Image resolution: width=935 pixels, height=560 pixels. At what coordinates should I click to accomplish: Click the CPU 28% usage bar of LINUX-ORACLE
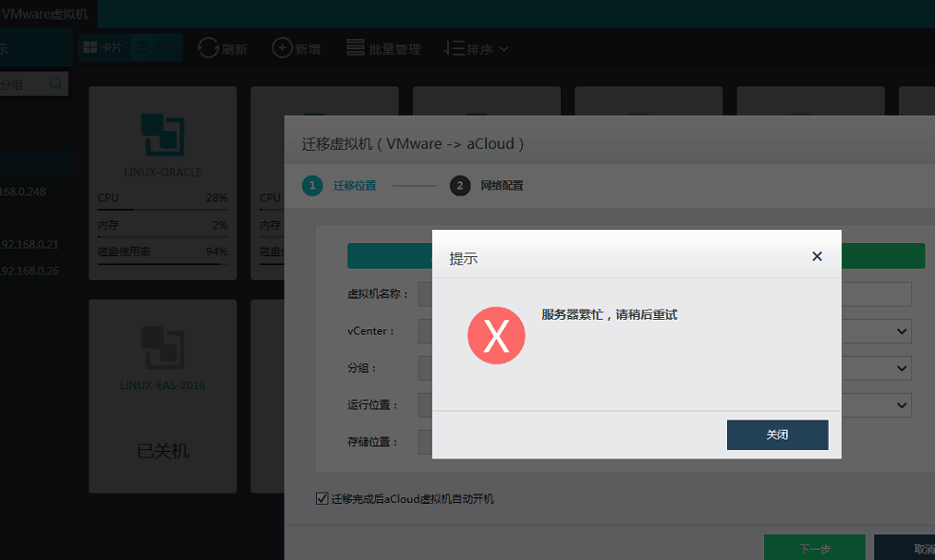pos(162,210)
